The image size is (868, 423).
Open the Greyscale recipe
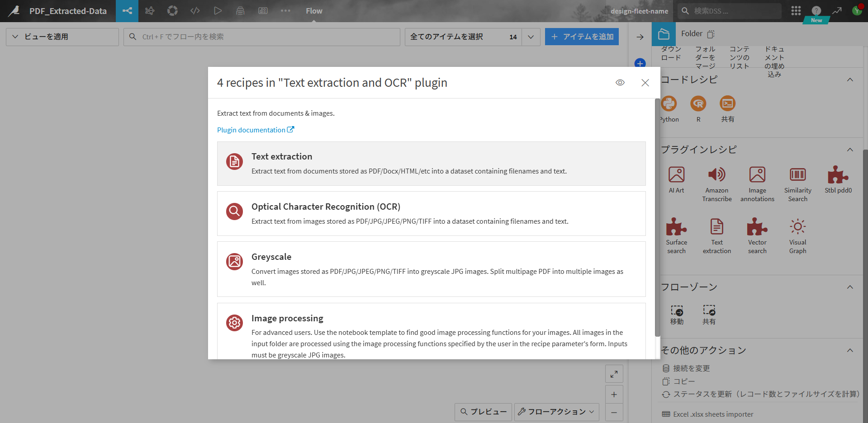coord(431,269)
